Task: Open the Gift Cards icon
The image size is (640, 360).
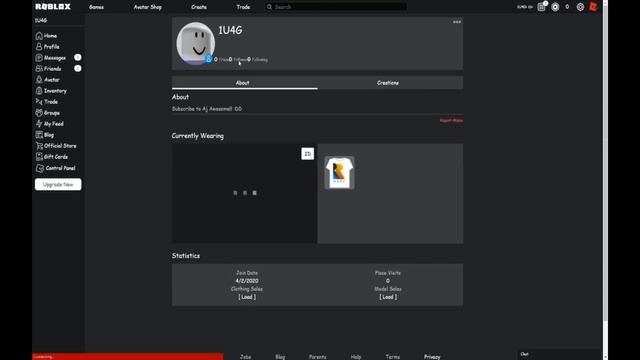Action: [x=39, y=157]
